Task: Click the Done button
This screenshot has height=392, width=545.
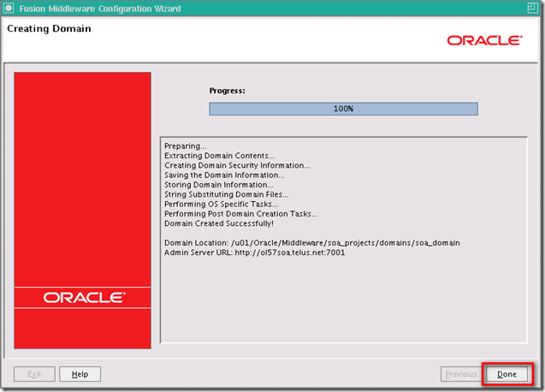Action: coord(506,374)
